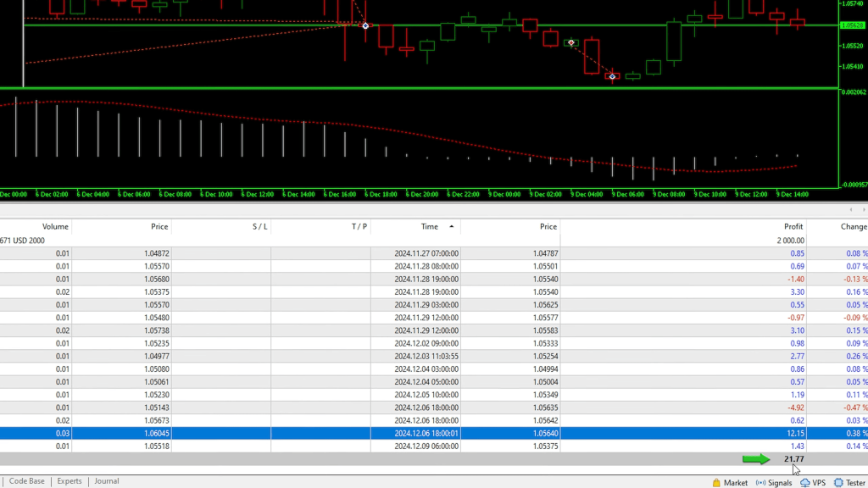Image resolution: width=868 pixels, height=488 pixels.
Task: Switch to the Code Base tab
Action: [x=26, y=481]
